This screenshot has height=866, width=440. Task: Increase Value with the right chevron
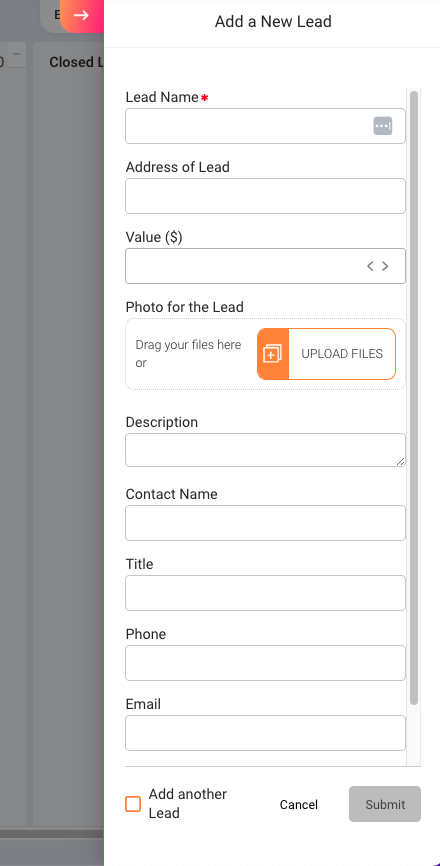(385, 266)
